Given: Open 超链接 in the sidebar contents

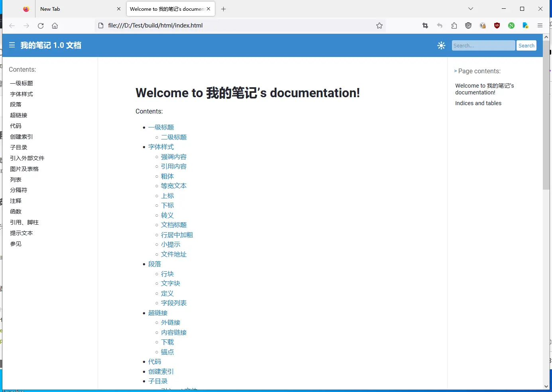Looking at the screenshot, I should 19,115.
